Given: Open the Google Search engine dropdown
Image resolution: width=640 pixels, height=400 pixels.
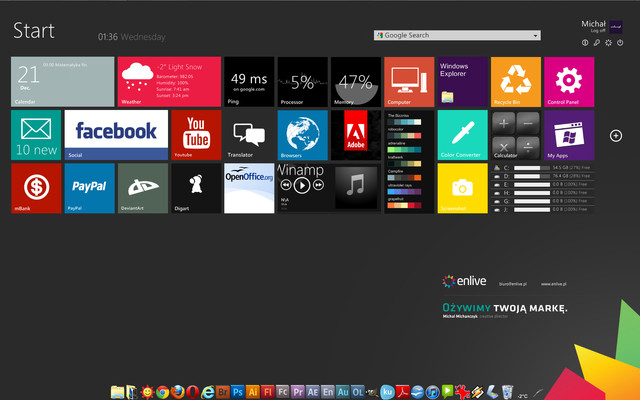Looking at the screenshot, I should (535, 36).
